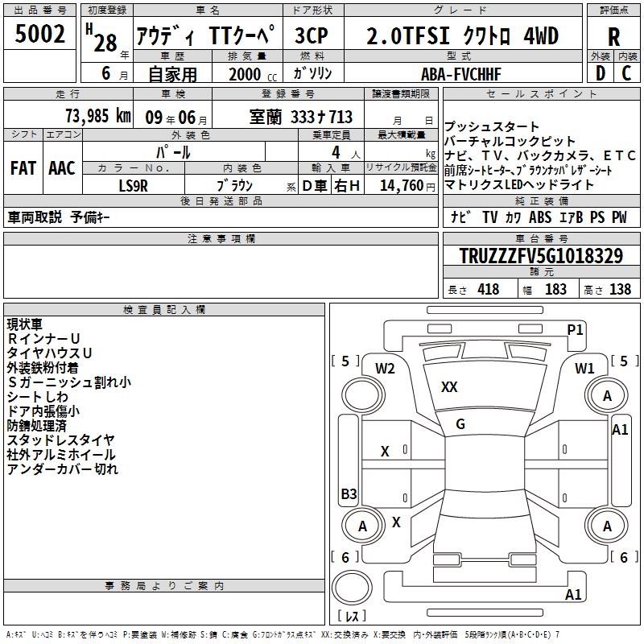Click the model code ABA-FVCHHF
Viewport: 644px width, 644px height.
(461, 74)
